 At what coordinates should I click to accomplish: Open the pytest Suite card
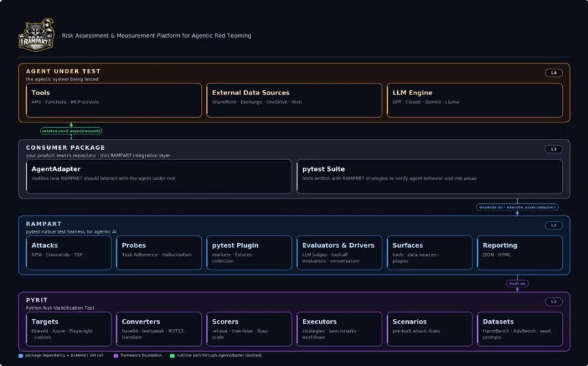pos(429,177)
